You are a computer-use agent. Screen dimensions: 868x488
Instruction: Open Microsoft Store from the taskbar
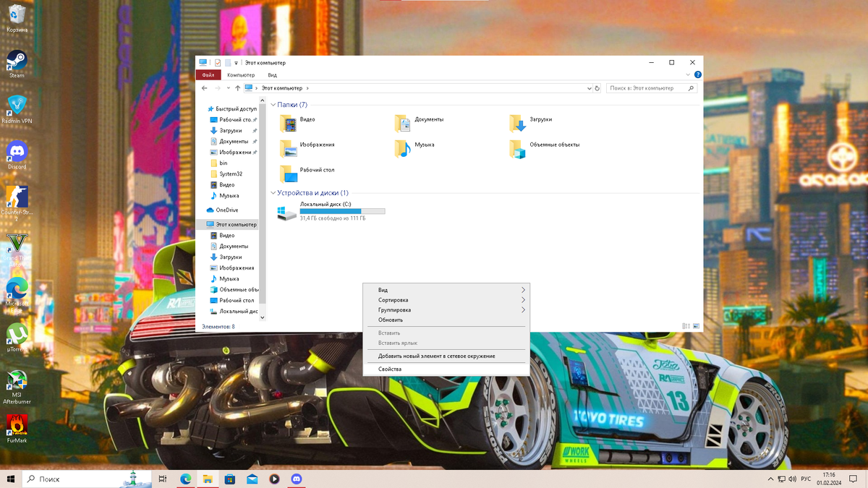[229, 479]
